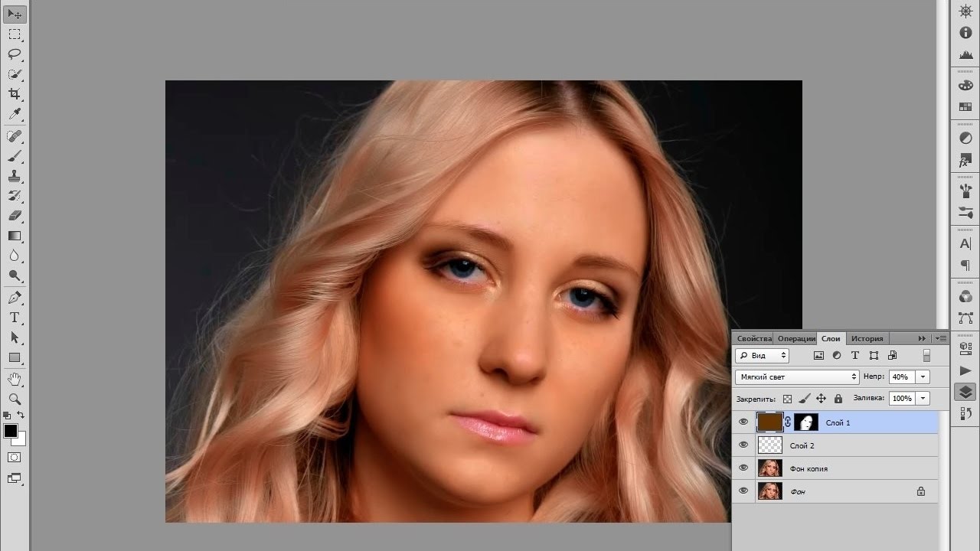Select the Dodge tool
This screenshot has height=551, width=980.
[15, 275]
